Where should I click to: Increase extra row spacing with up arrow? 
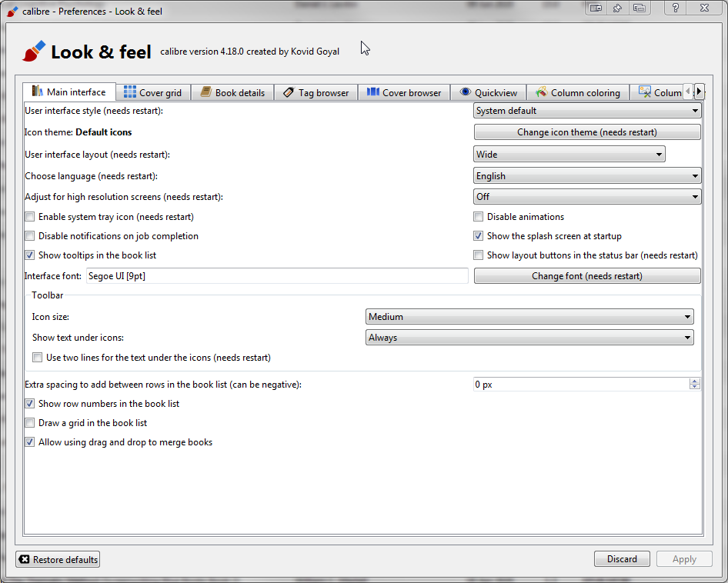coord(695,381)
